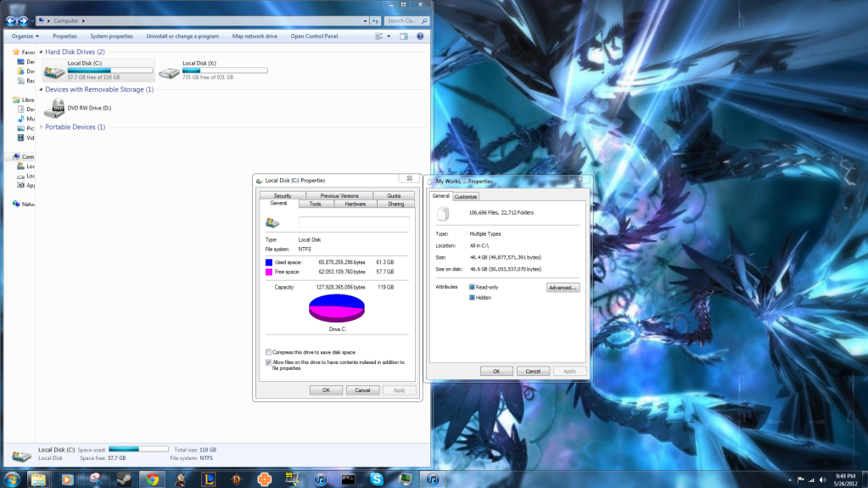Click the volume speaker icon in system tray
The width and height of the screenshot is (868, 488).
click(823, 480)
